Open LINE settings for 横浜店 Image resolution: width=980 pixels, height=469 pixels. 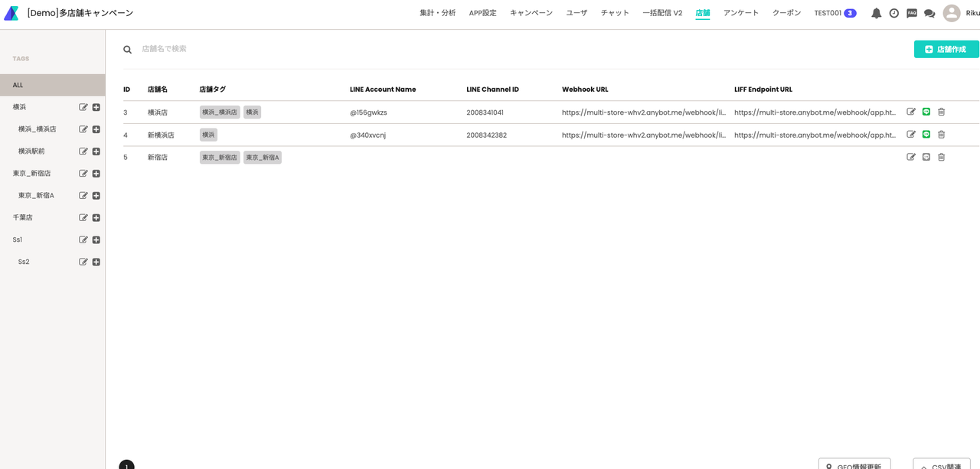point(926,112)
